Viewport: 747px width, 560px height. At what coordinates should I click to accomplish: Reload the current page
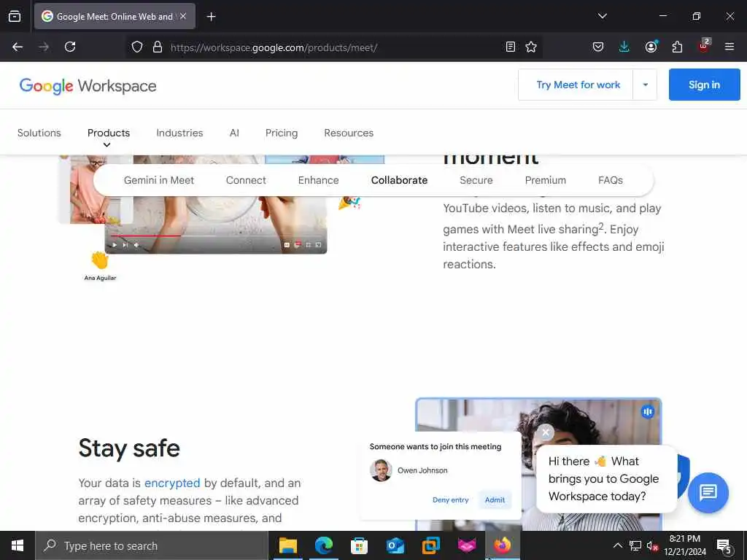pos(70,47)
